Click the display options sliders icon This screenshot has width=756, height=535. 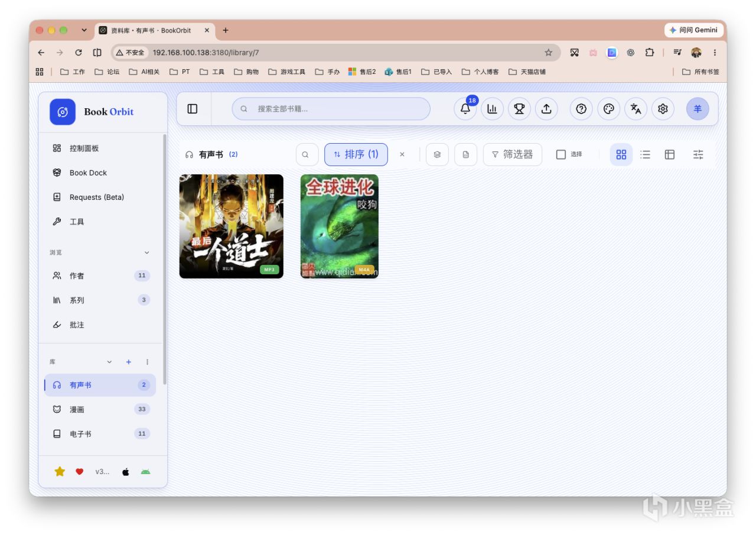click(x=698, y=154)
